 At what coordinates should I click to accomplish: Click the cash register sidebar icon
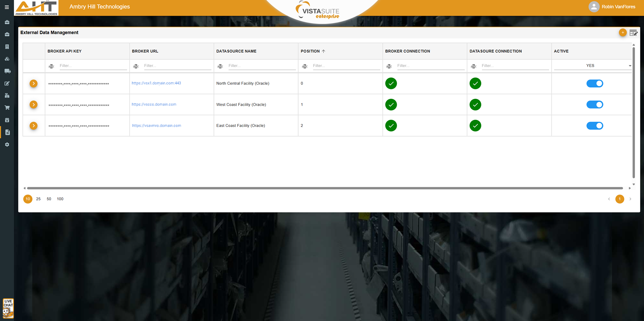7,95
